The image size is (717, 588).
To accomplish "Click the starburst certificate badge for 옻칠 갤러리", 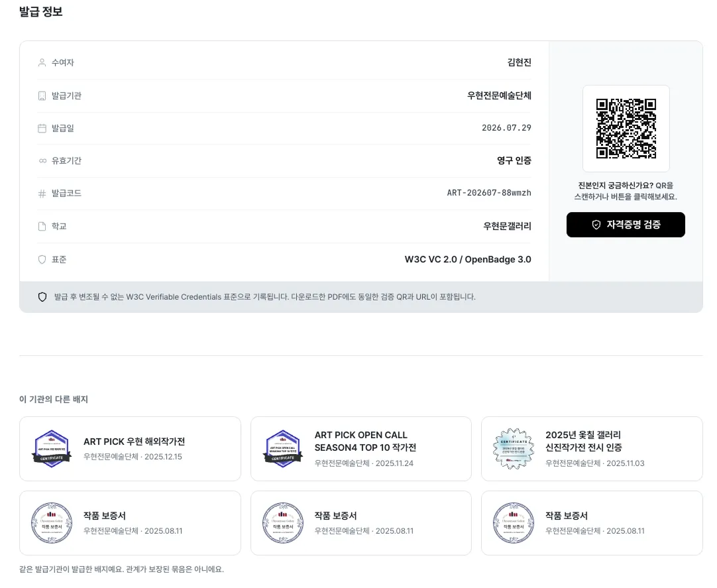I will click(514, 449).
